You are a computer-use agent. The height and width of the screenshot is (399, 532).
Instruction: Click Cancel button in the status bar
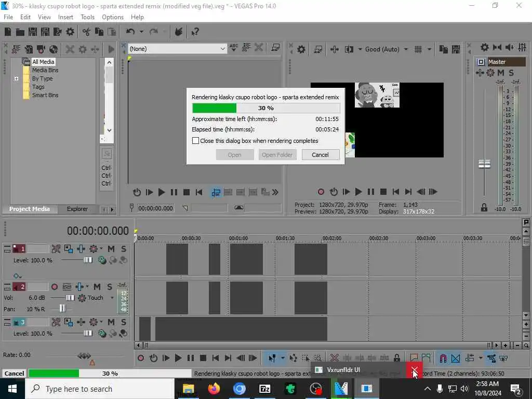tap(14, 373)
